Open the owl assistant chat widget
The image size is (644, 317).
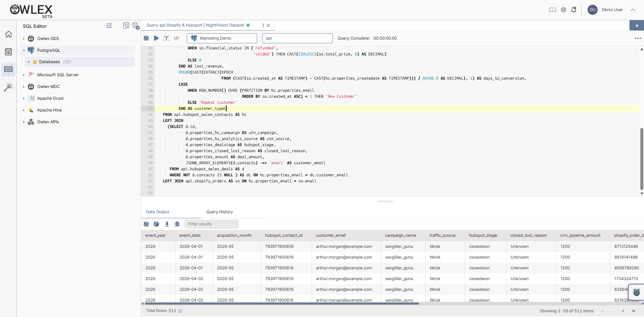click(x=636, y=292)
